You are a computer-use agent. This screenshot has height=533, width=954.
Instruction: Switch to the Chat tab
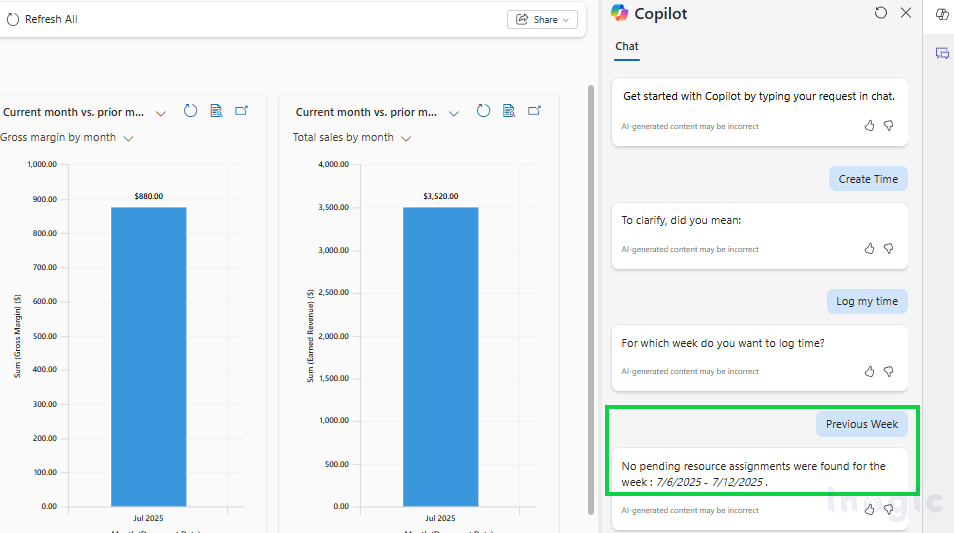click(x=627, y=47)
